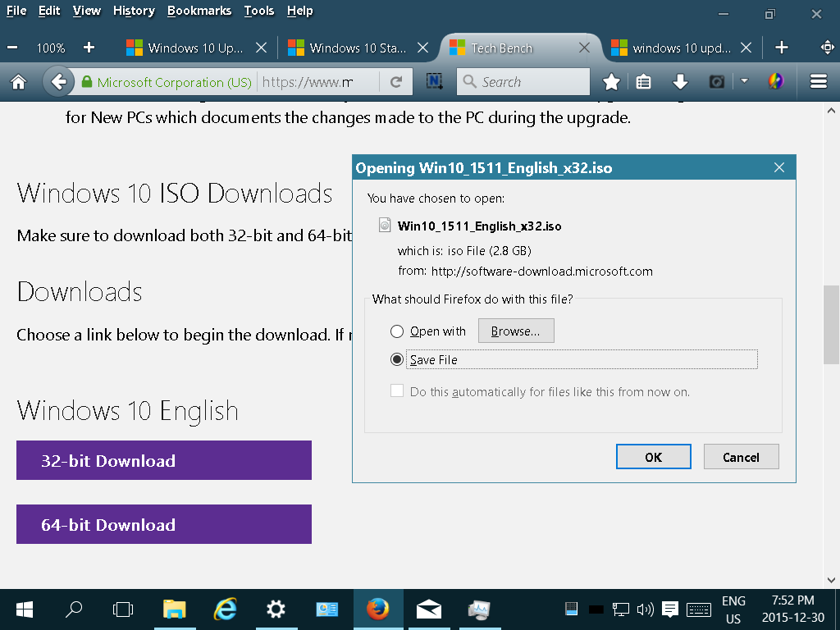The image size is (840, 630).
Task: Zoom in with the plus button
Action: tap(89, 48)
